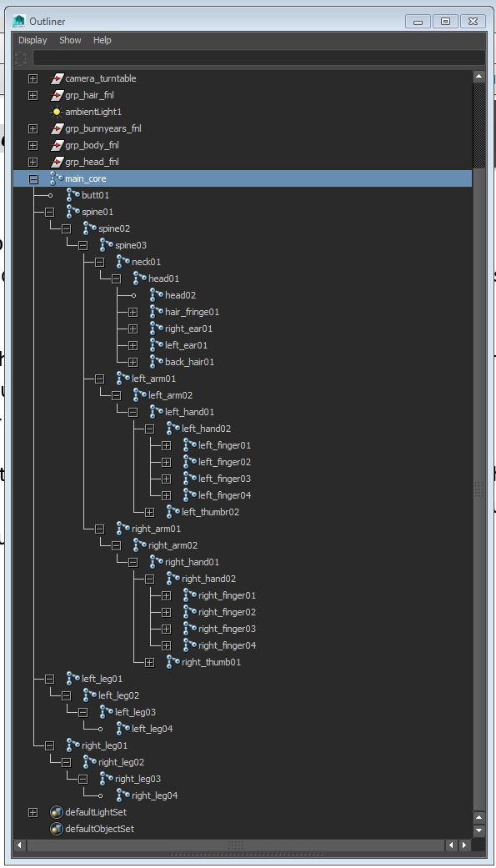Viewport: 496px width, 868px height.
Task: Expand the left_finger02 joint
Action: (x=166, y=462)
